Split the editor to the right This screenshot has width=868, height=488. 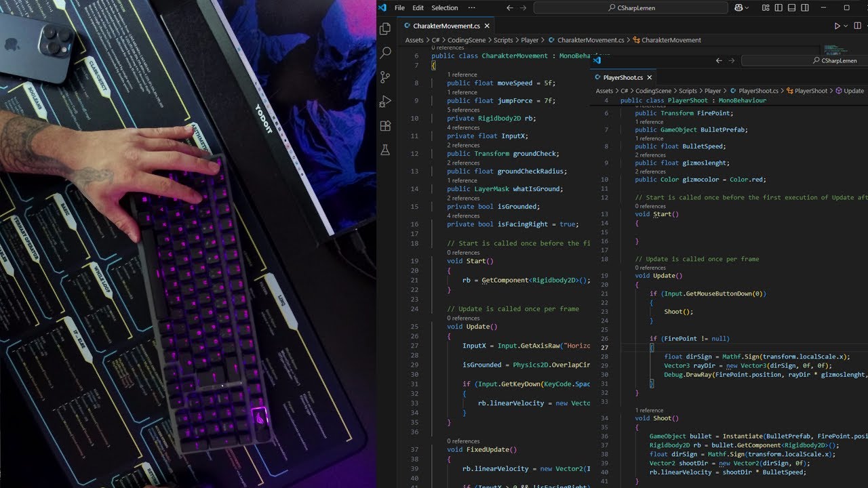click(859, 26)
